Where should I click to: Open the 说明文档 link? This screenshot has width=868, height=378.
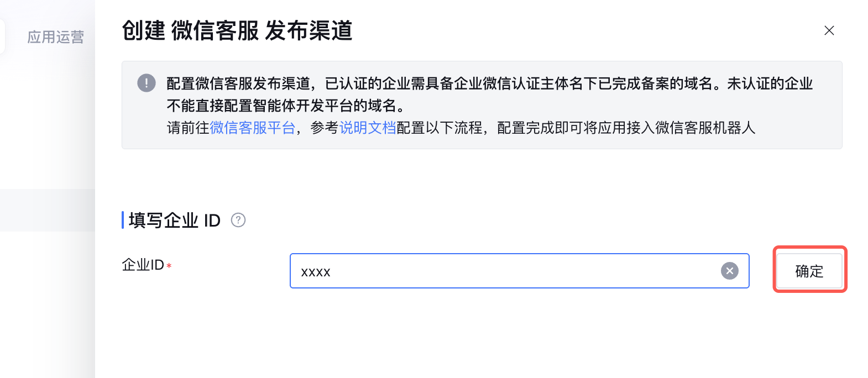(368, 128)
